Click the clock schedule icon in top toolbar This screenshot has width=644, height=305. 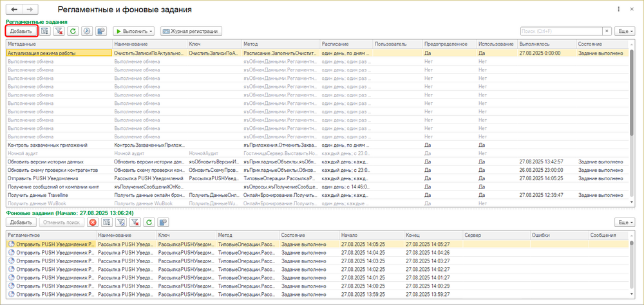point(88,31)
